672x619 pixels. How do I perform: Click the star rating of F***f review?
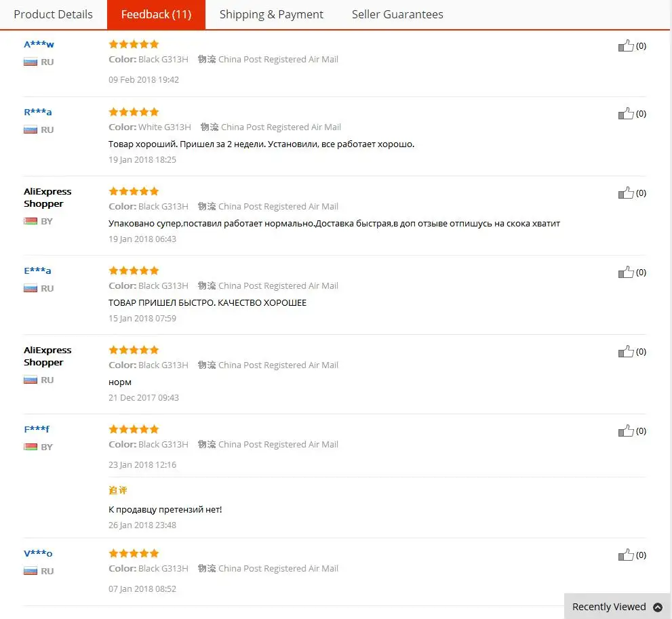(x=134, y=428)
